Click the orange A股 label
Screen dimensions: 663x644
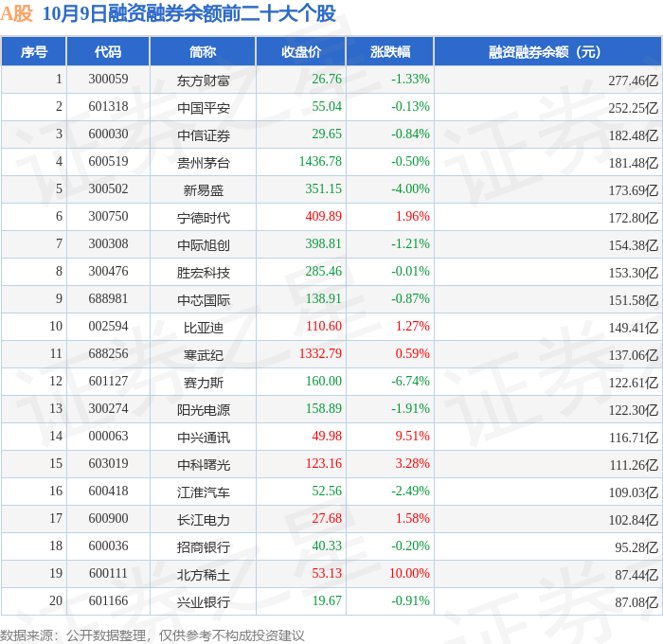pyautogui.click(x=16, y=13)
